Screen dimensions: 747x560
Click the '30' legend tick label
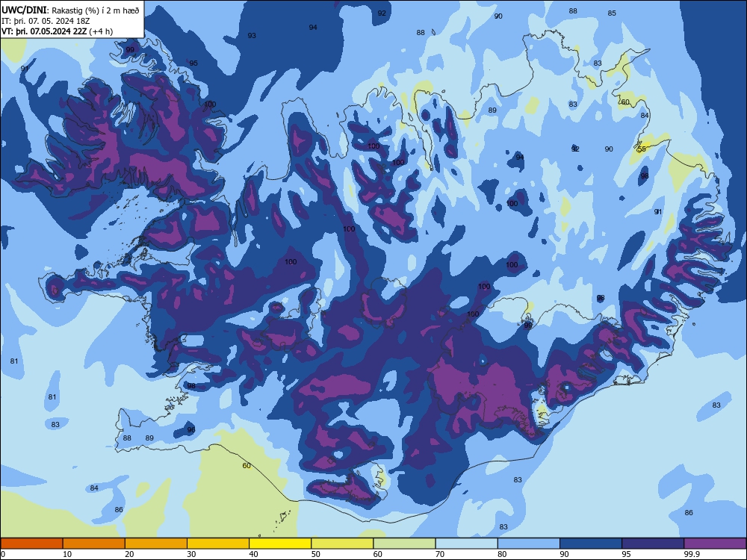pyautogui.click(x=191, y=554)
